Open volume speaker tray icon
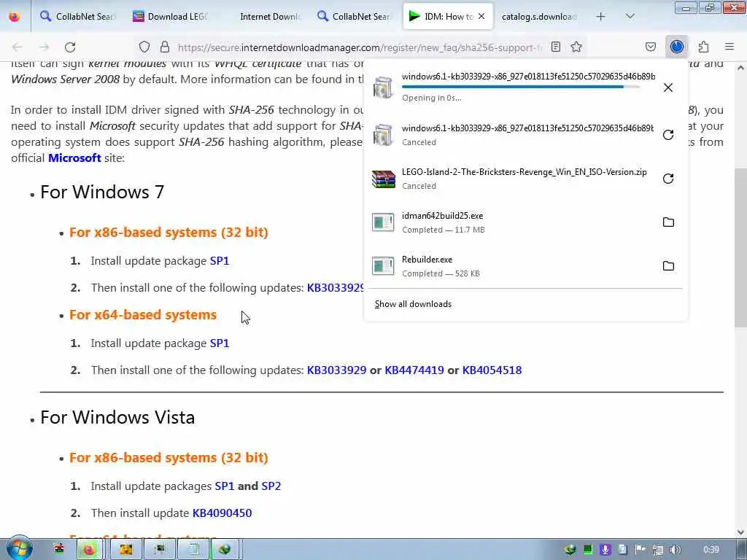 coord(675,550)
